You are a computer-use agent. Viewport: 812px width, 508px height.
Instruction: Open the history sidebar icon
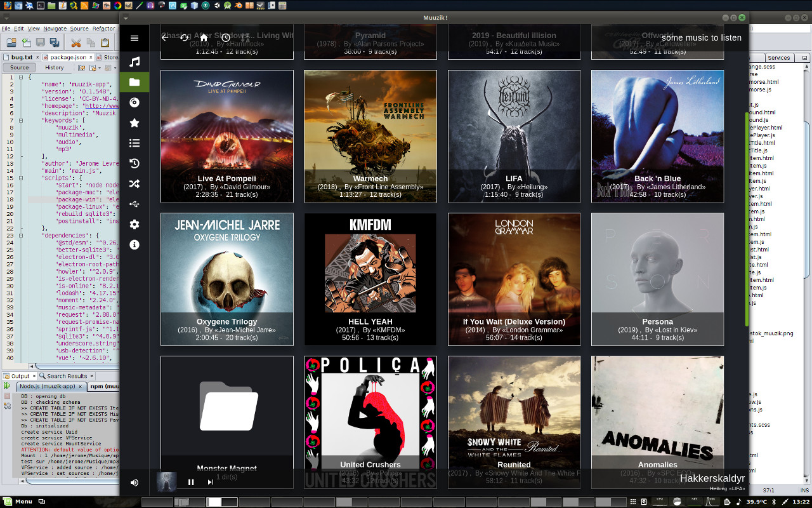(x=134, y=163)
